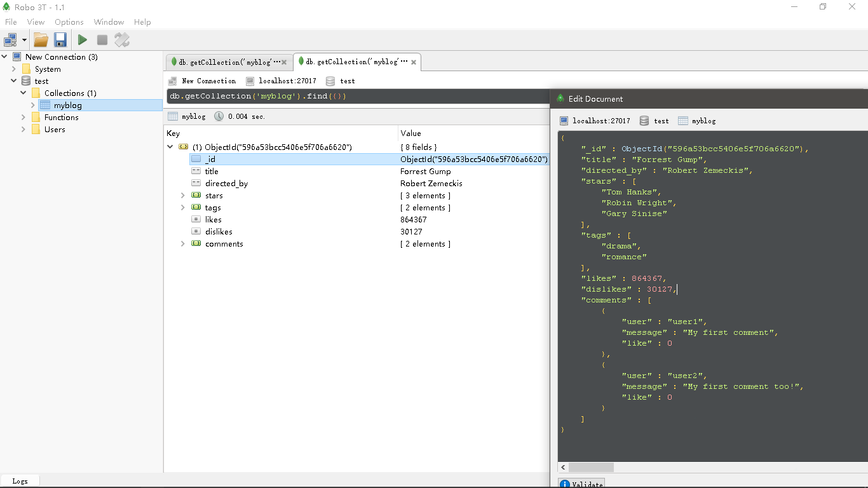
Task: Click the "likes" line in JSON editor
Action: pos(623,278)
